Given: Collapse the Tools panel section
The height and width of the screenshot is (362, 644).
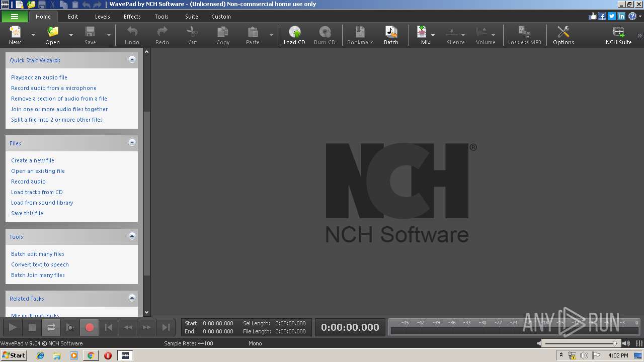Looking at the screenshot, I should (x=132, y=236).
